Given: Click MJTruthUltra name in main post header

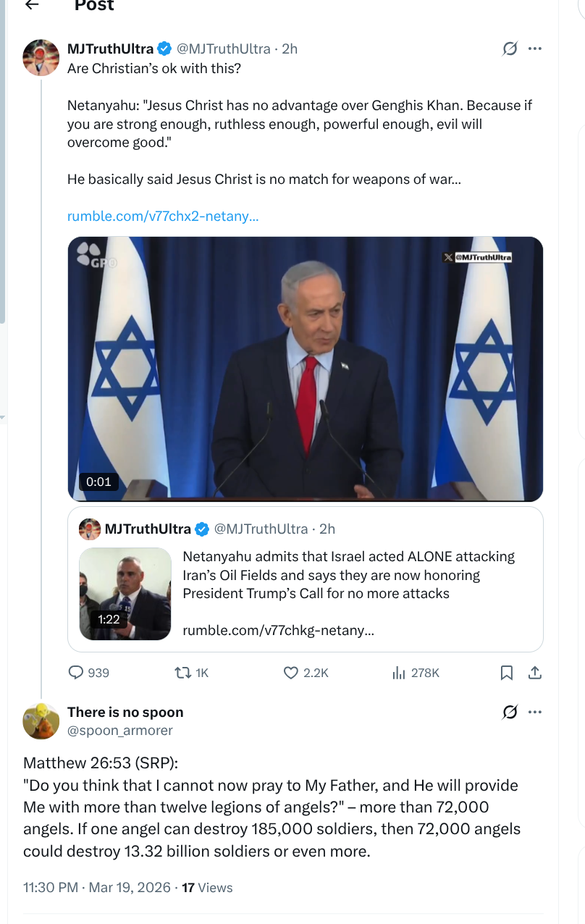Looking at the screenshot, I should (x=110, y=49).
